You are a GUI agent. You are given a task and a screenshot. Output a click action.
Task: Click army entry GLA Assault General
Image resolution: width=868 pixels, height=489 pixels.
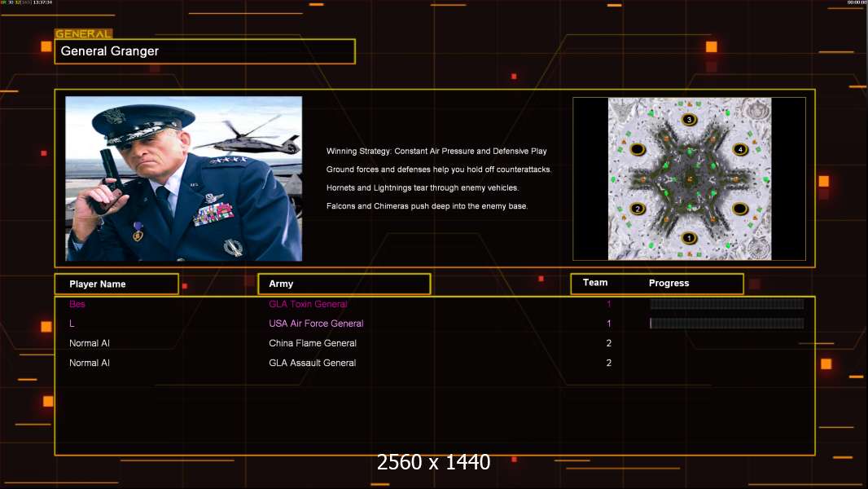(x=312, y=363)
